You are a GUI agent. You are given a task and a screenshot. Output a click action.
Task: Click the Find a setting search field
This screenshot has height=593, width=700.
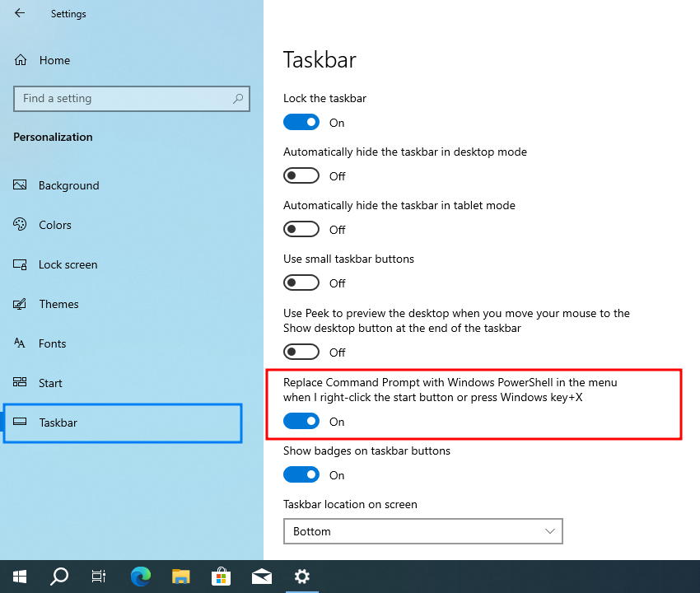(131, 99)
